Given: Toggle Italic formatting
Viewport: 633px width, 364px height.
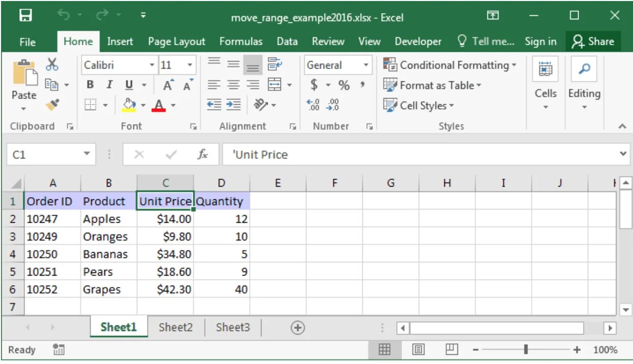Looking at the screenshot, I should [109, 85].
